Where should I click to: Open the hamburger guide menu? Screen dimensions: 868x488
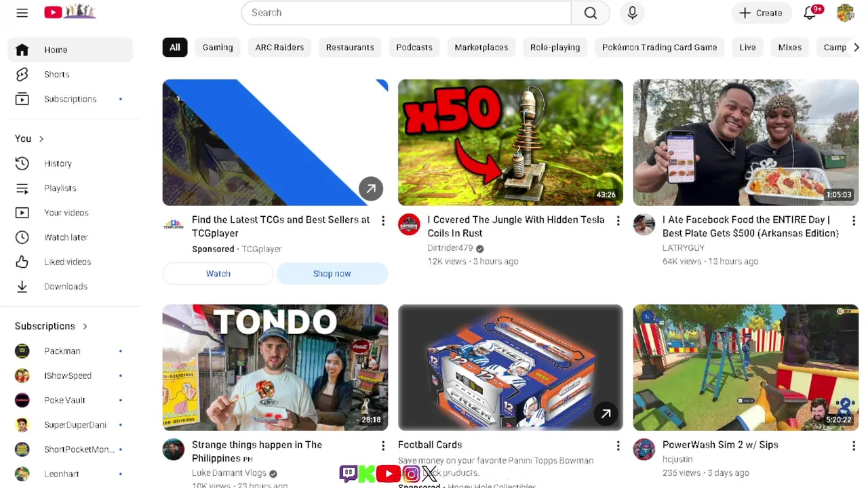tap(22, 13)
